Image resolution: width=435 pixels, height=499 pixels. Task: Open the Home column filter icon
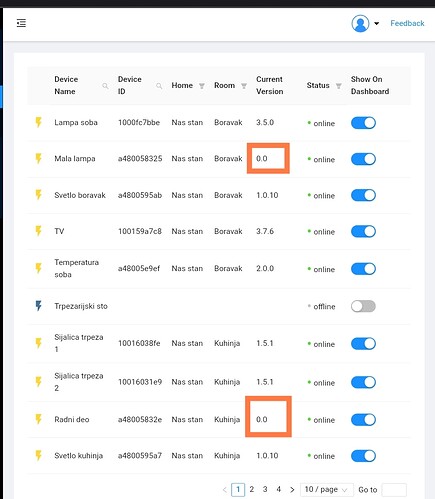(x=202, y=86)
